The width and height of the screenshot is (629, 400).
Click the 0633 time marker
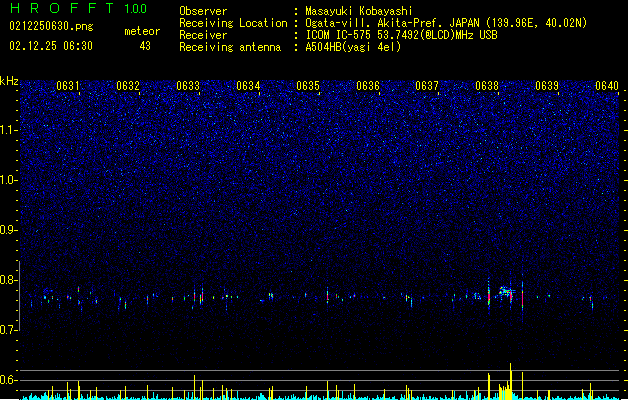click(x=188, y=86)
